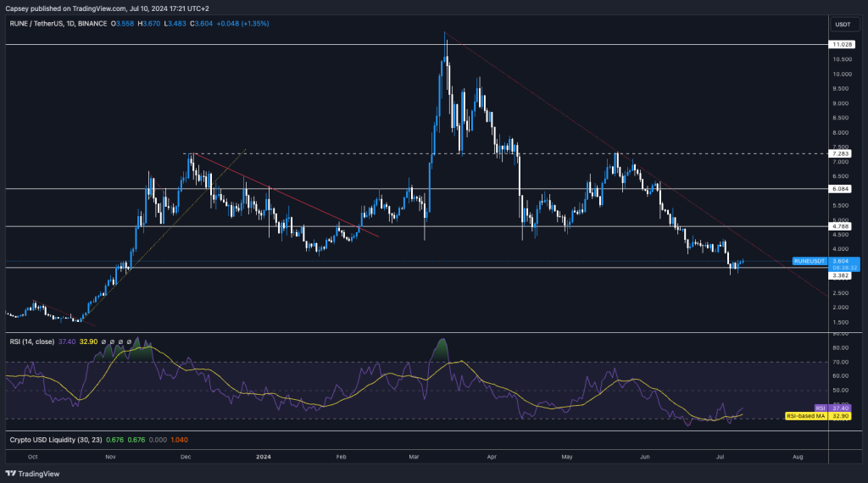Click the orange 1.040 liquidity legend value
The width and height of the screenshot is (868, 483).
(x=181, y=440)
